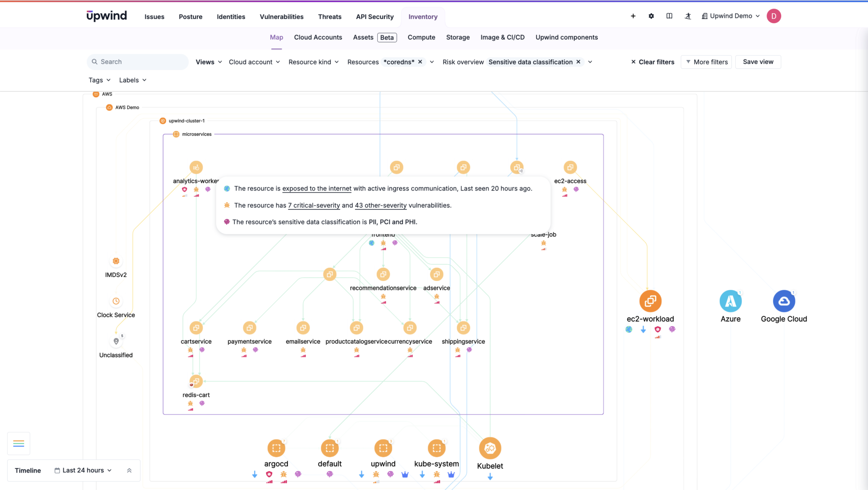
Task: Open the legend lines icon button
Action: tap(19, 443)
